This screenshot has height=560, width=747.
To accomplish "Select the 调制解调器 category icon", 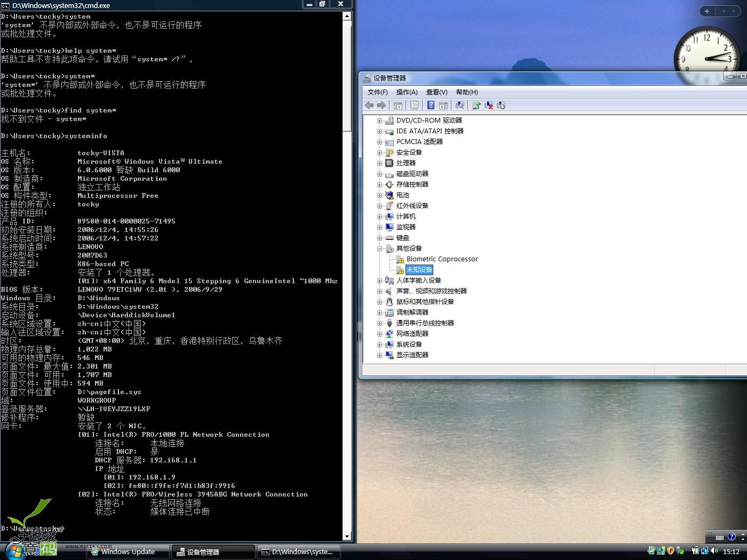I will (x=390, y=313).
